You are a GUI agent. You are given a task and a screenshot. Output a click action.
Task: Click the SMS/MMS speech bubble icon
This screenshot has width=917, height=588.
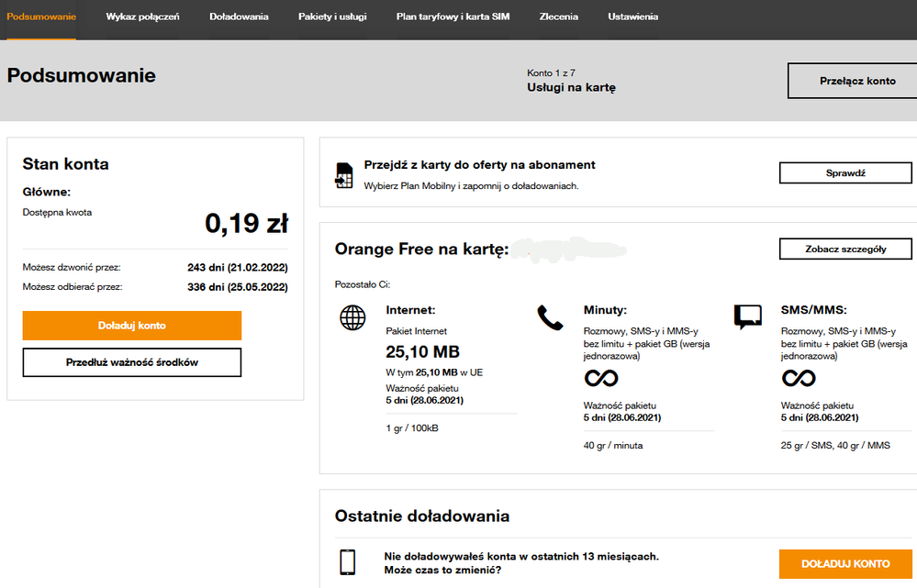[748, 317]
